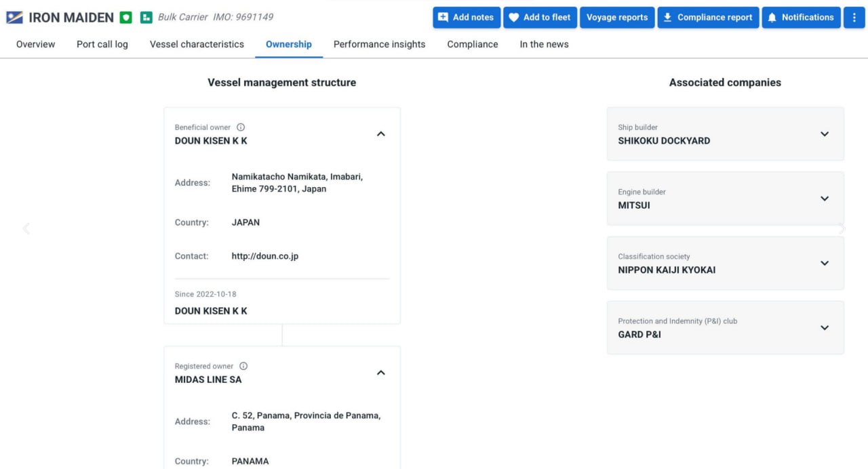Go to previous vessel with left arrow

click(x=26, y=228)
